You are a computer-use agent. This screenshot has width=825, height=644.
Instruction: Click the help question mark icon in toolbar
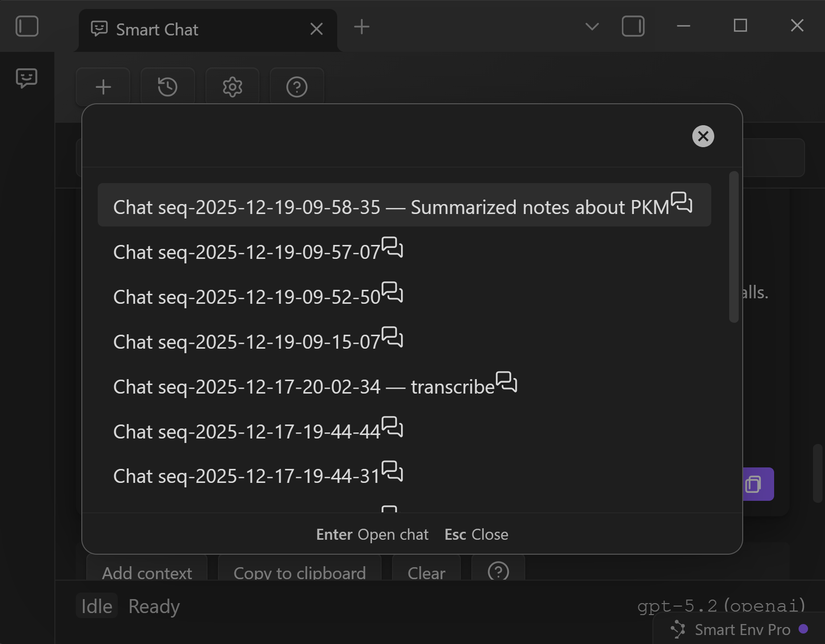point(297,87)
